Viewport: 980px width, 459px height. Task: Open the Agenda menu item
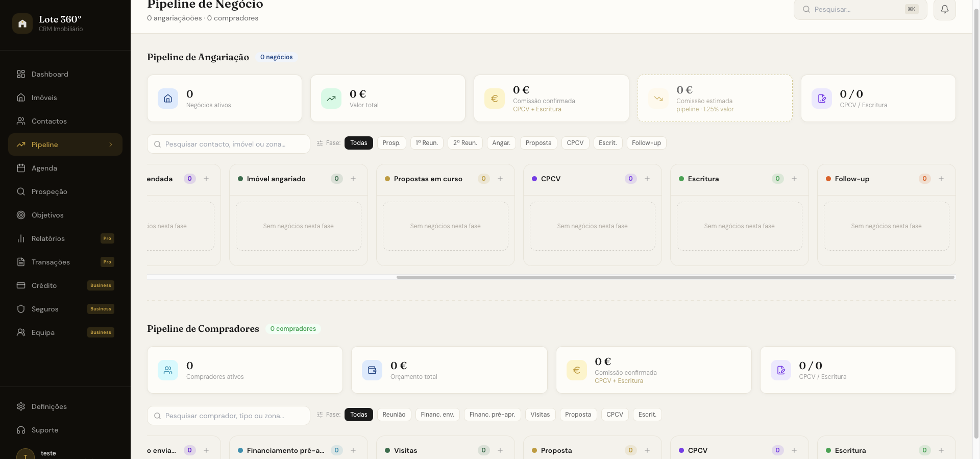(x=65, y=168)
